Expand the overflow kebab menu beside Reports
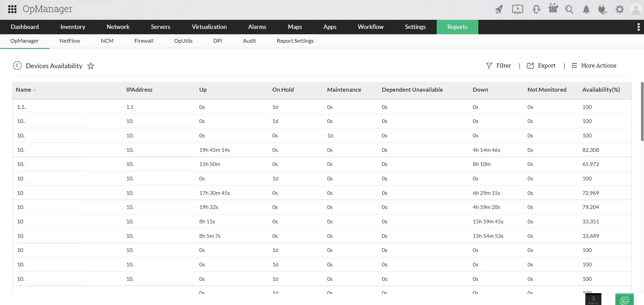The width and height of the screenshot is (644, 305). coord(638,27)
